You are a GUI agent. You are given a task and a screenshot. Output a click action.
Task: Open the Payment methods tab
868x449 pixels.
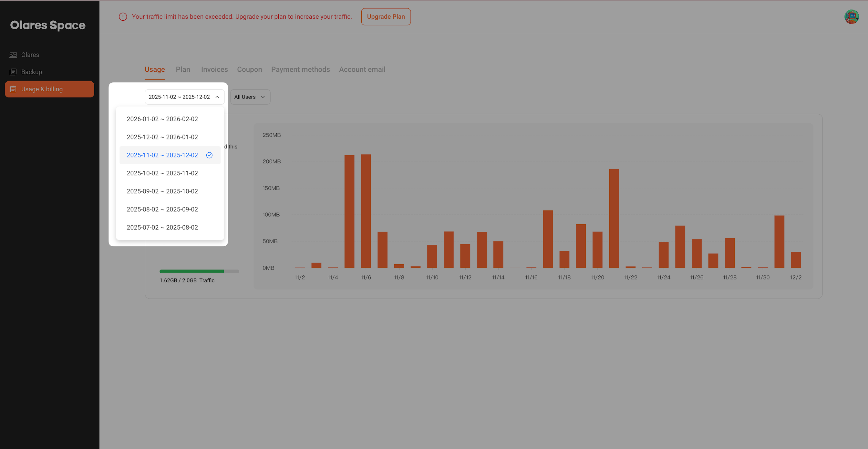click(x=300, y=69)
